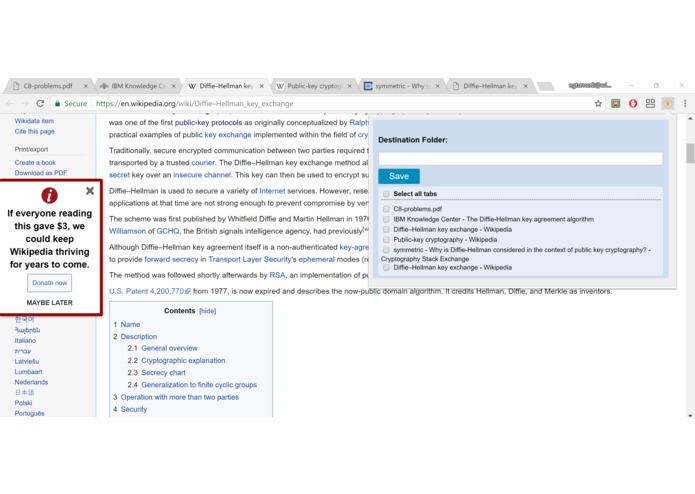Close the Public-key cryptography tab
This screenshot has width=695, height=494.
[349, 86]
